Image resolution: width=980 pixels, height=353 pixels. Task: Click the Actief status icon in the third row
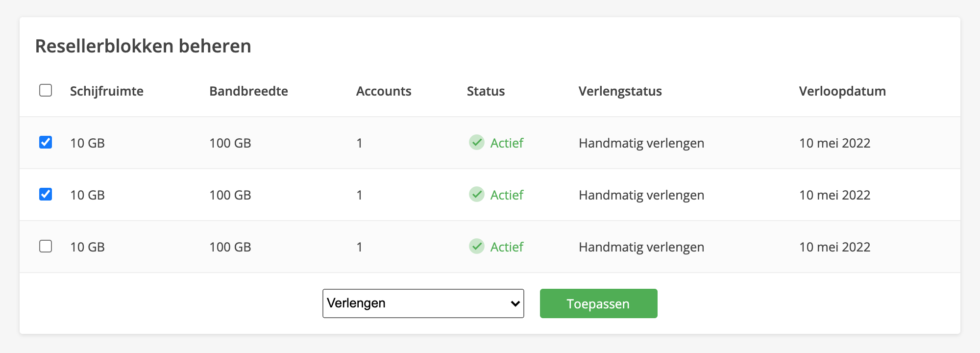[476, 247]
